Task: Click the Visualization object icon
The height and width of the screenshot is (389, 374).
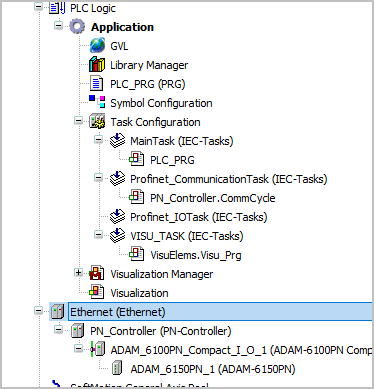Action: [97, 292]
